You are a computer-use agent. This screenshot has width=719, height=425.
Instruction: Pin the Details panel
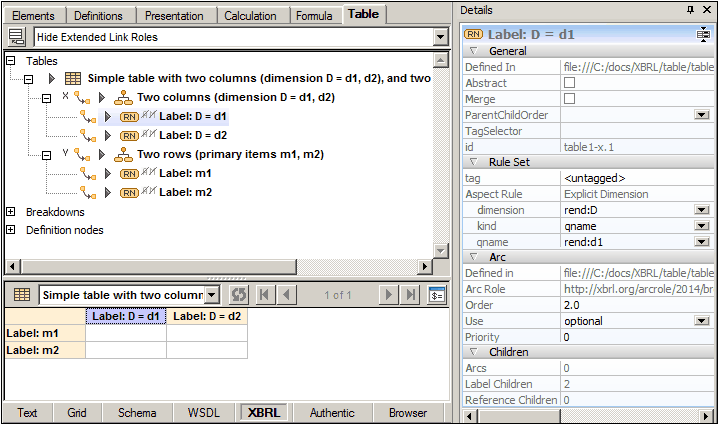690,9
